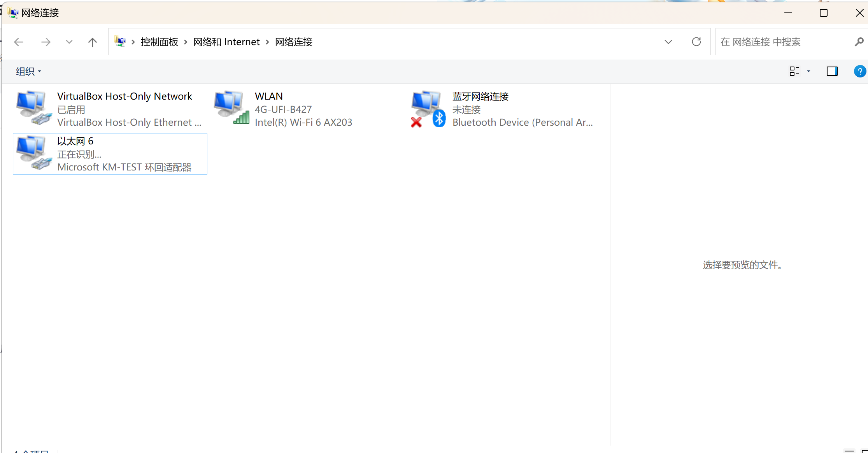868x453 pixels.
Task: Toggle the preview pane button
Action: (x=832, y=71)
